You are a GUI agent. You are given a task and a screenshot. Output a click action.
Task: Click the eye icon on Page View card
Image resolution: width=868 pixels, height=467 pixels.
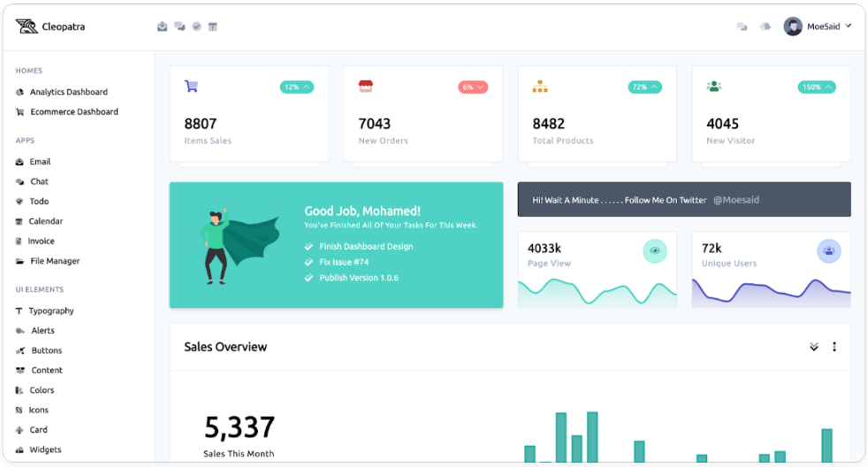pos(655,251)
